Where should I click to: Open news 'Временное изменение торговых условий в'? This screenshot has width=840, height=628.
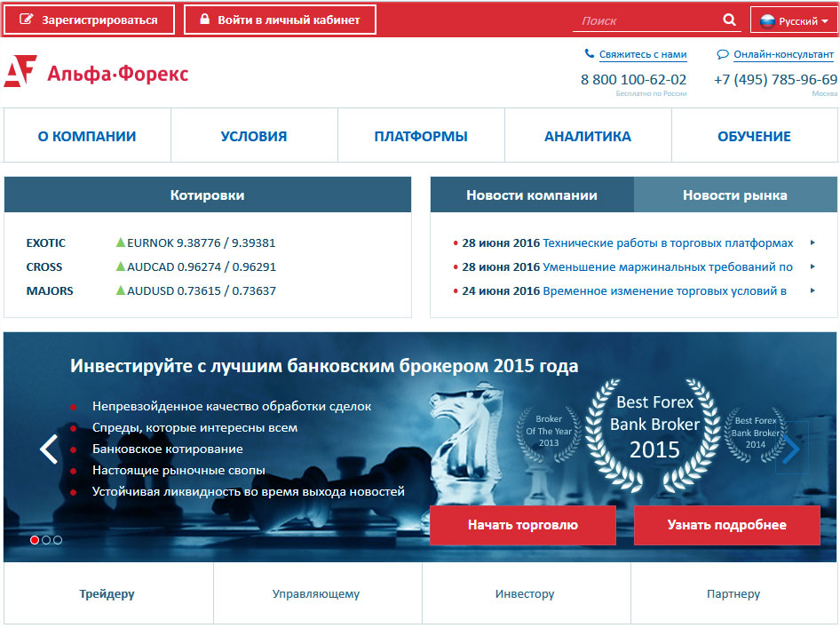[665, 291]
